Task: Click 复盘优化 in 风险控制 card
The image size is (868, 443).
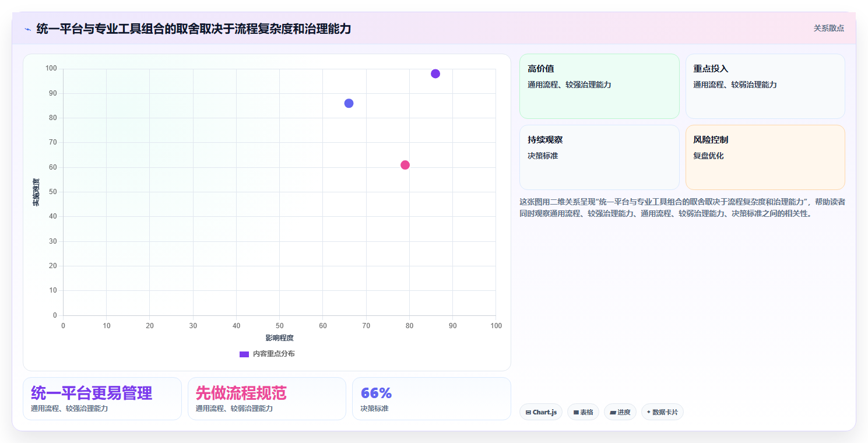Action: pyautogui.click(x=708, y=156)
